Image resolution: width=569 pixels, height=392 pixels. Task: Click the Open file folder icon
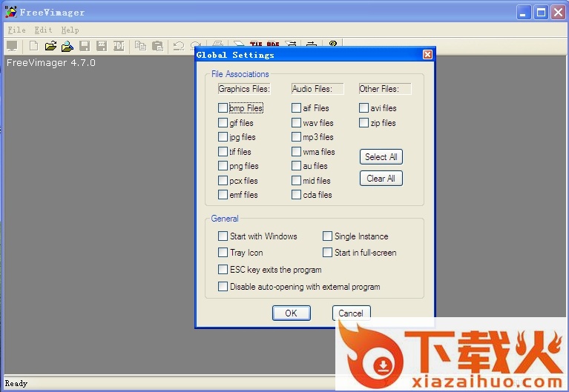[x=50, y=46]
